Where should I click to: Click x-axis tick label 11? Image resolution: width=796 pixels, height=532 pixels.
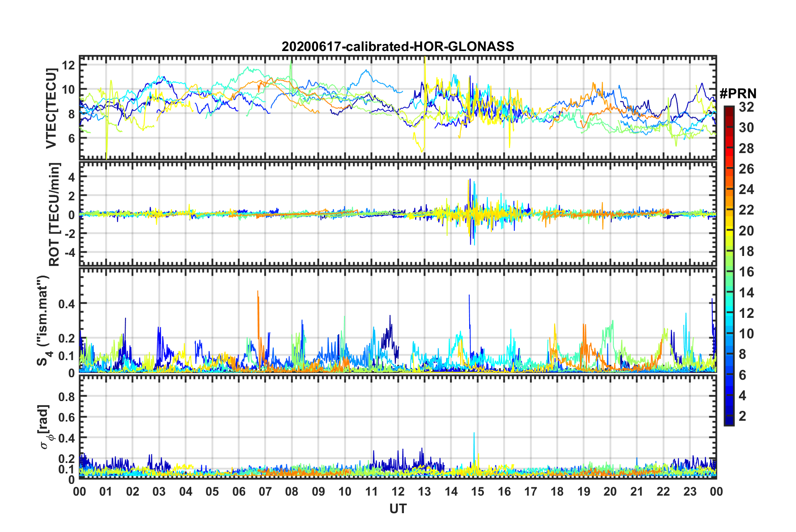[x=371, y=491]
